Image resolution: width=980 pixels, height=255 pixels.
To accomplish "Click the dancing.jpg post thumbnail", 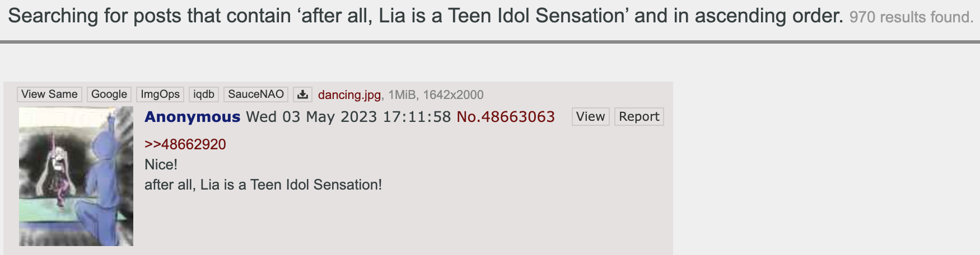I will (x=76, y=176).
